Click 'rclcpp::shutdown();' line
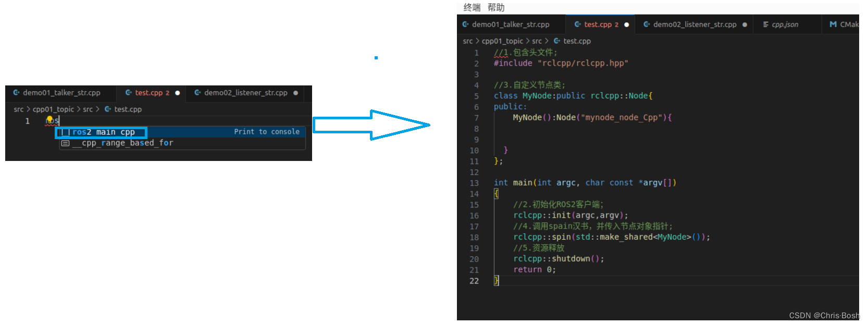 tap(559, 259)
